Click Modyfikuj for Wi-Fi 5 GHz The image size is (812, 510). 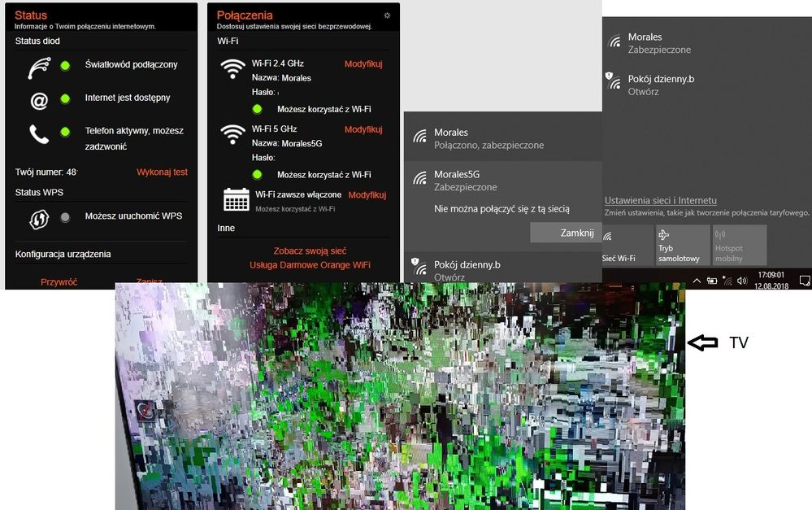363,129
